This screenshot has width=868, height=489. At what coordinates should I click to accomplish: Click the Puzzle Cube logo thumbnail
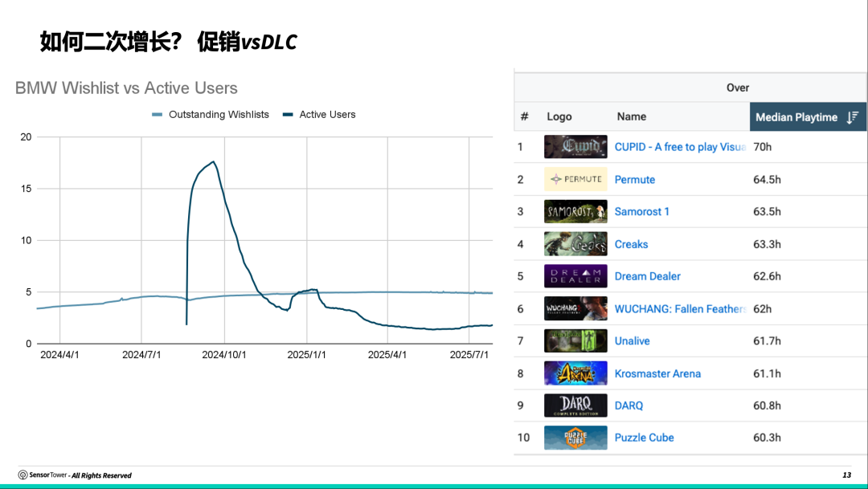(x=575, y=438)
